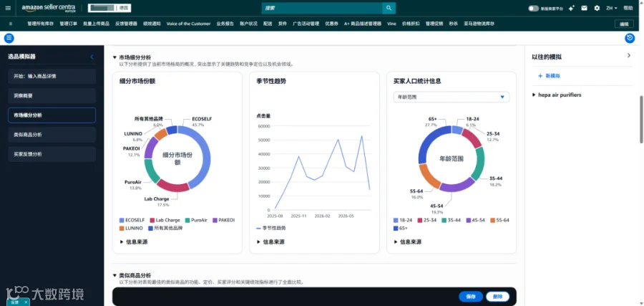
Task: Open 亚马逊物流库存 menu item
Action: [x=479, y=24]
